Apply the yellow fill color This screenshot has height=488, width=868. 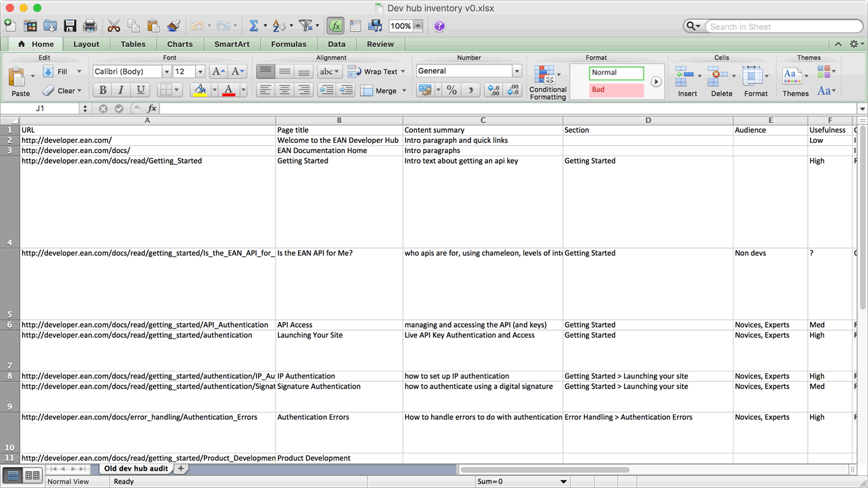[x=200, y=90]
